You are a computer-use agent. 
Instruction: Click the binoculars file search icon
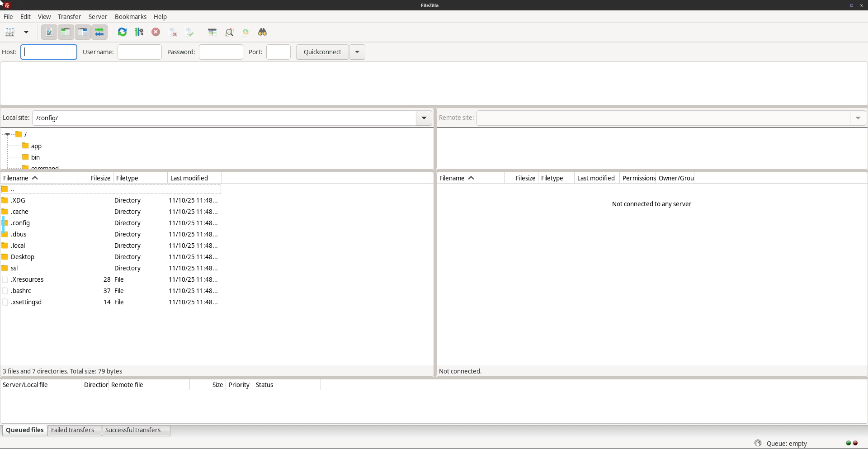click(263, 32)
